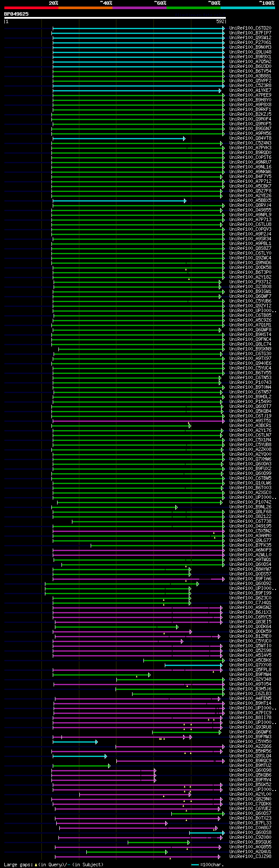Select the UniRef100_B9NL26 label
This screenshot has height=868, width=279.
[250, 507]
